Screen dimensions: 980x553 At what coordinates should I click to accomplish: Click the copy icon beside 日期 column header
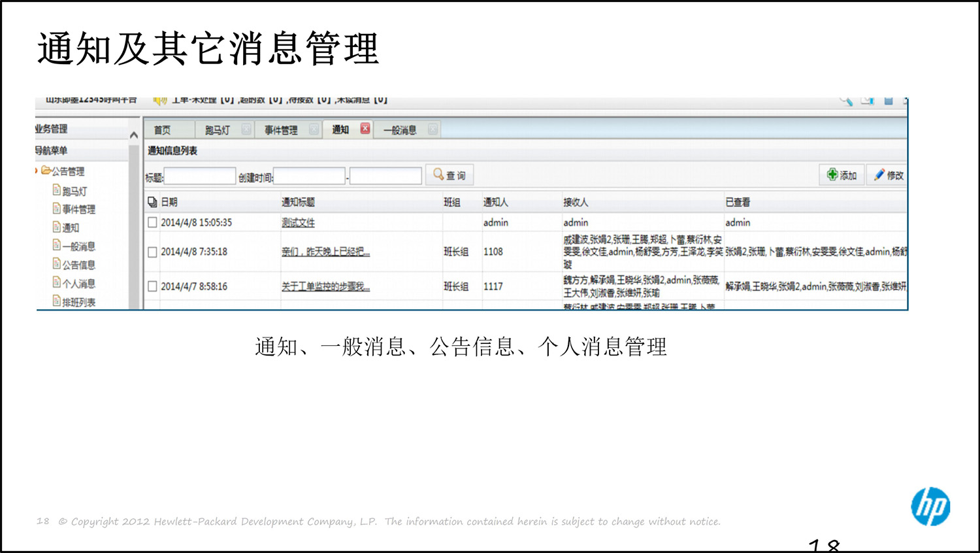[152, 202]
